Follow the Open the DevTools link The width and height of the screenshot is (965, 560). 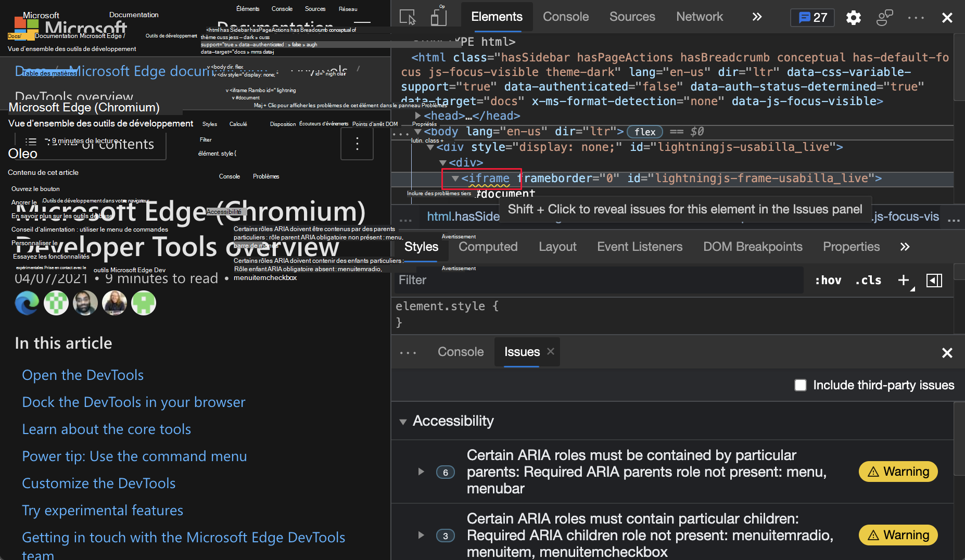tap(83, 375)
